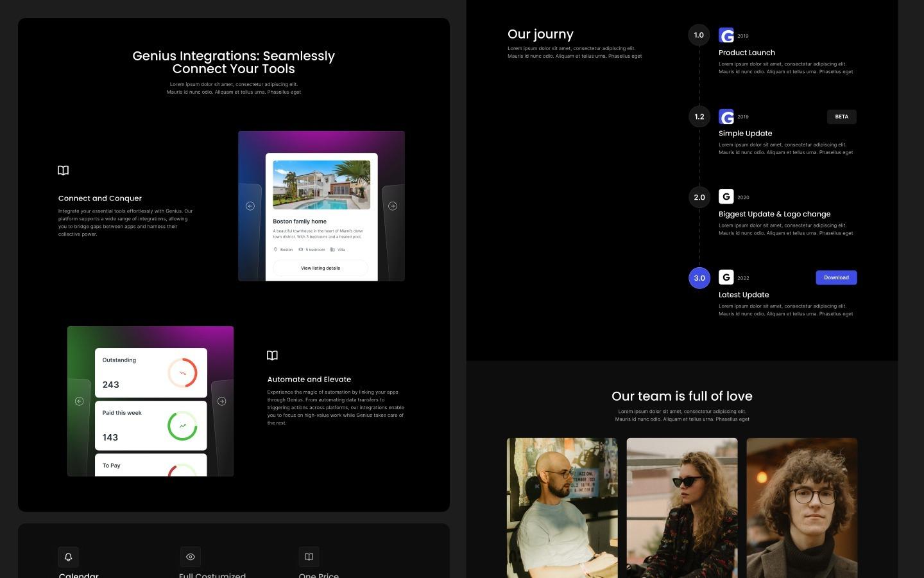
Task: Click the right arrow on the Boston listing carousel
Action: [392, 206]
